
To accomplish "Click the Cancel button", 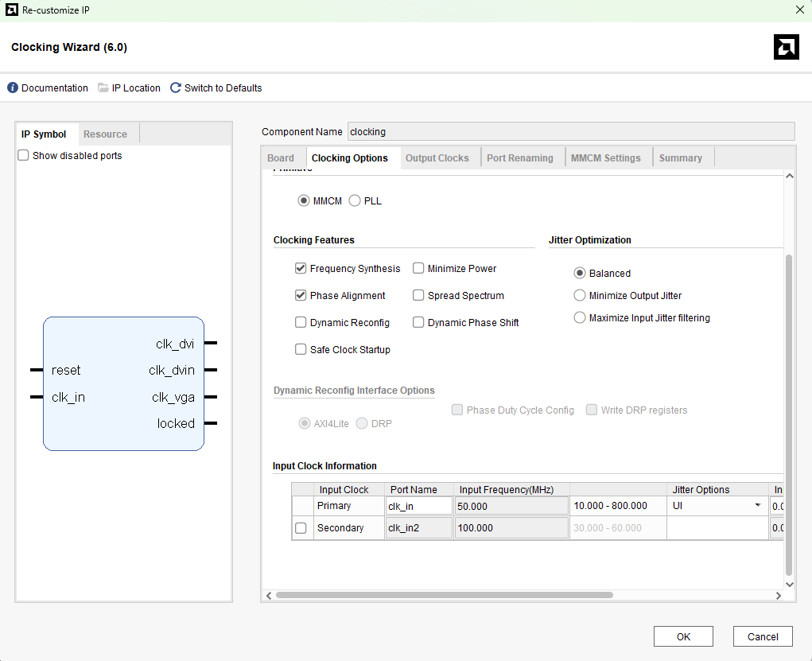I will [763, 636].
